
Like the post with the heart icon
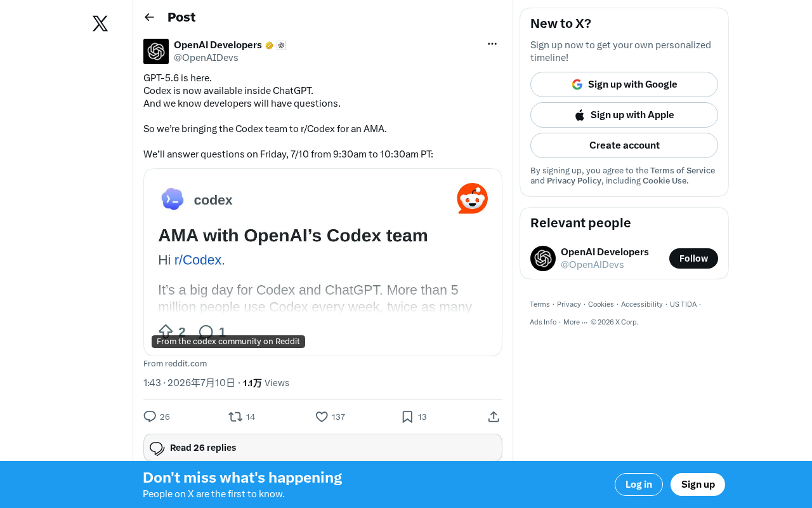[x=322, y=417]
